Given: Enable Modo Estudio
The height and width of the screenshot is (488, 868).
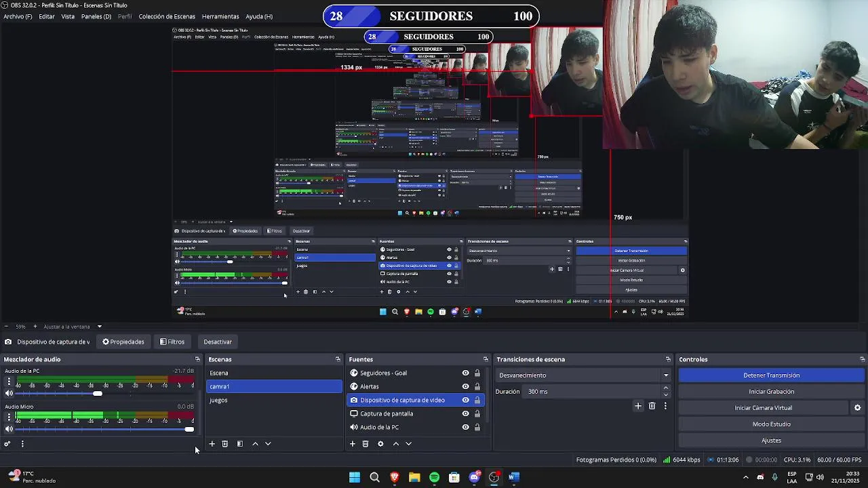Looking at the screenshot, I should 772,424.
